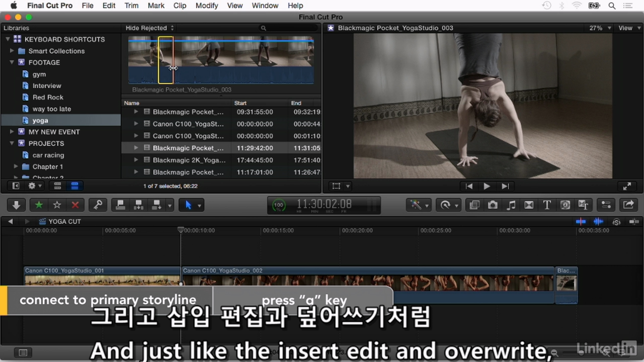The width and height of the screenshot is (644, 362).
Task: Collapse the FOOTAGE event
Action: click(x=12, y=62)
